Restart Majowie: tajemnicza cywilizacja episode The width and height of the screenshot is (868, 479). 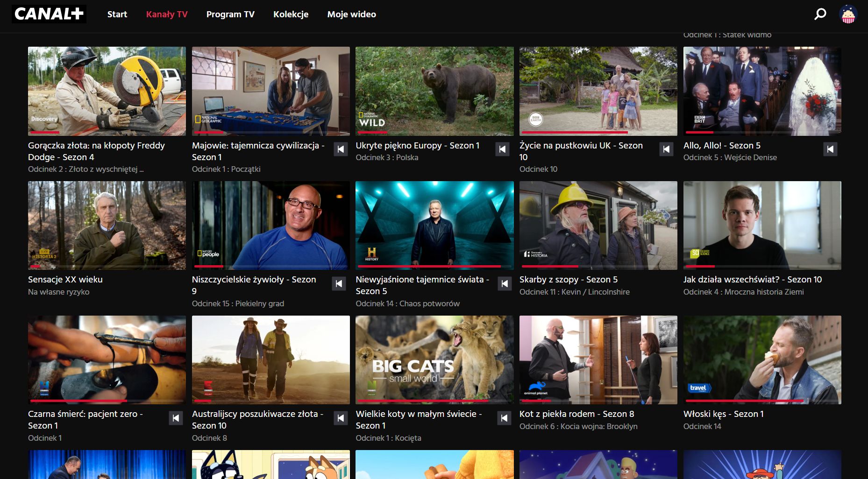tap(341, 149)
